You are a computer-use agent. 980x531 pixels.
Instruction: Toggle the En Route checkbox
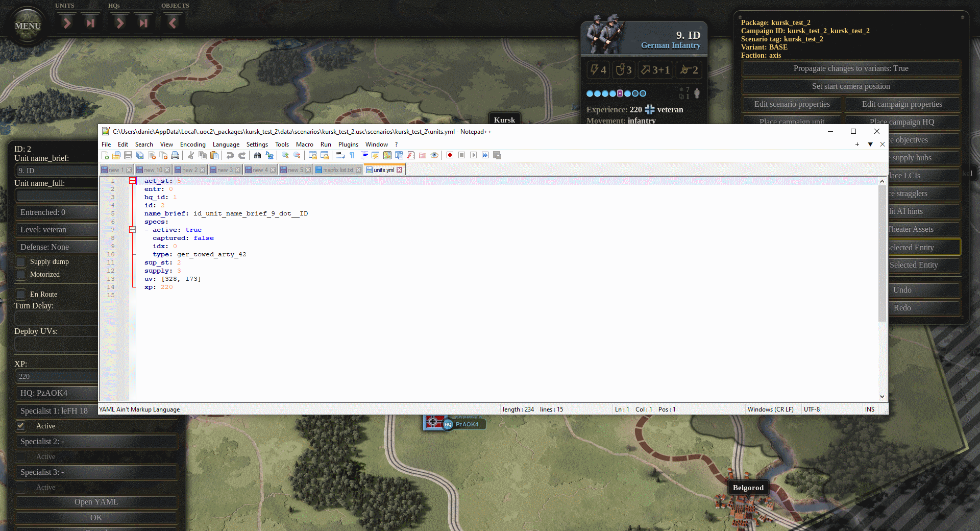pyautogui.click(x=21, y=294)
